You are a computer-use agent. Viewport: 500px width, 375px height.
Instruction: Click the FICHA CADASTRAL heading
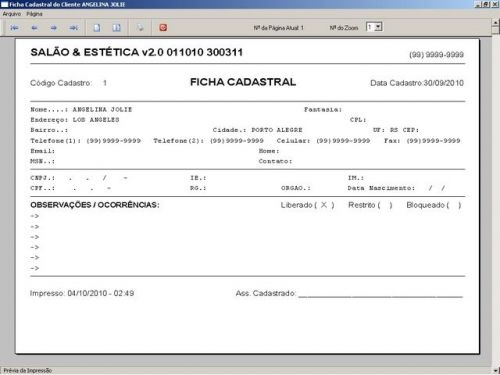[243, 82]
